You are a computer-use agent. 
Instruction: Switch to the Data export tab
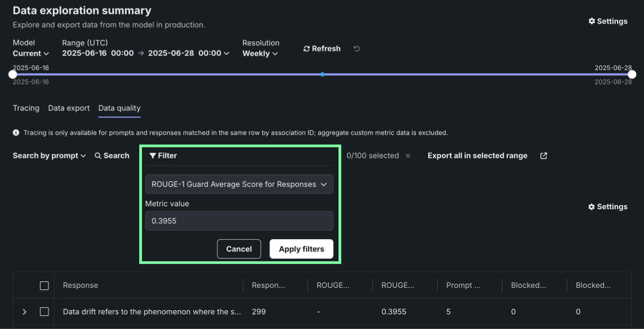click(x=69, y=108)
